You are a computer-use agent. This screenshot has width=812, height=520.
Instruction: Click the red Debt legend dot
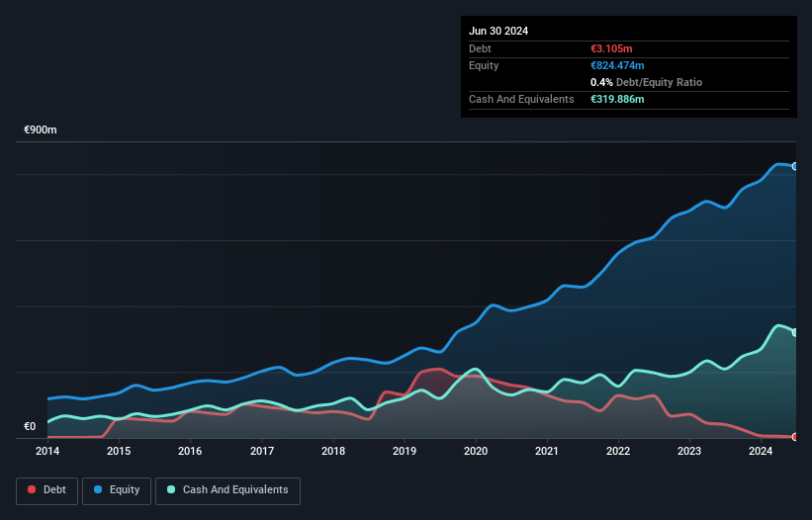(32, 489)
